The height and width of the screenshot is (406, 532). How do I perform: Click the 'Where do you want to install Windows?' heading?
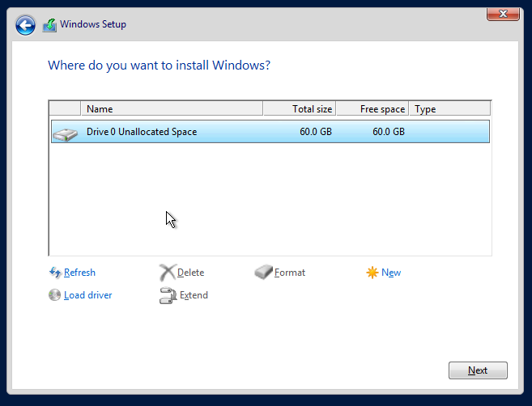click(x=159, y=65)
